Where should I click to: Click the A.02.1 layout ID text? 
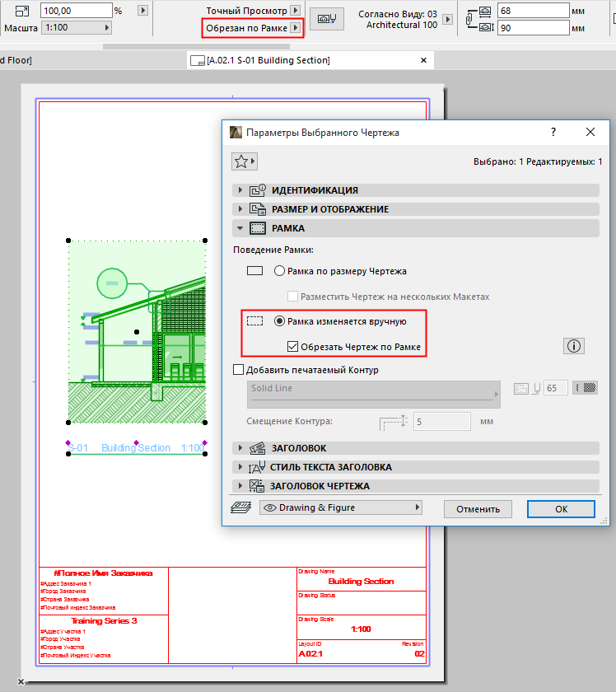[x=310, y=653]
